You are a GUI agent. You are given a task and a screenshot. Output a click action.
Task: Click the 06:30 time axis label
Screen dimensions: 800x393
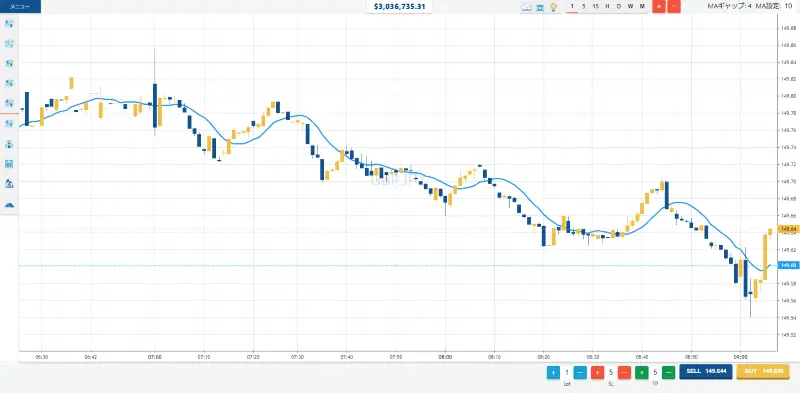pos(42,357)
